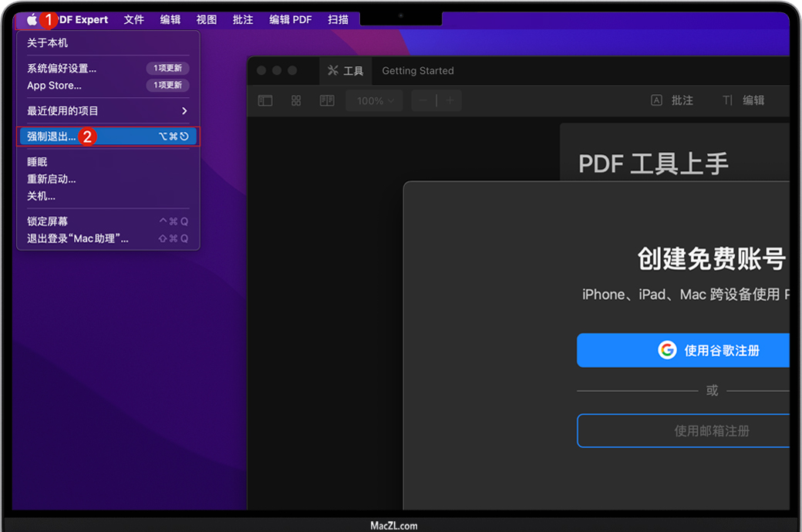This screenshot has height=532, width=802.
Task: Choose 关机... in Apple menu
Action: tap(107, 196)
